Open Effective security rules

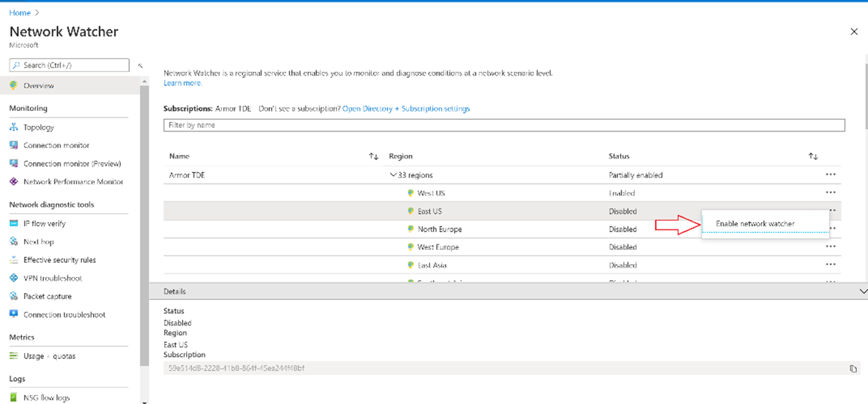pos(59,260)
